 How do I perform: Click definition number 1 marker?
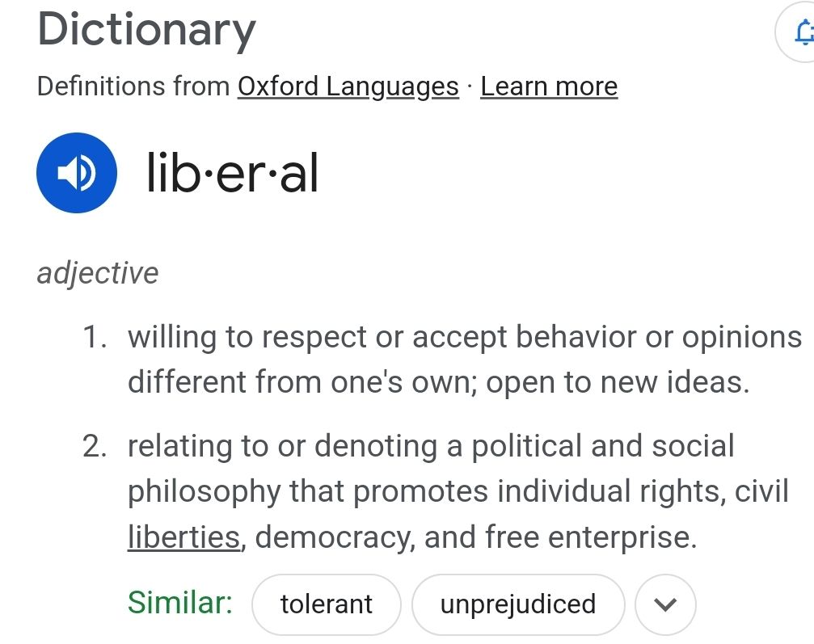click(95, 337)
